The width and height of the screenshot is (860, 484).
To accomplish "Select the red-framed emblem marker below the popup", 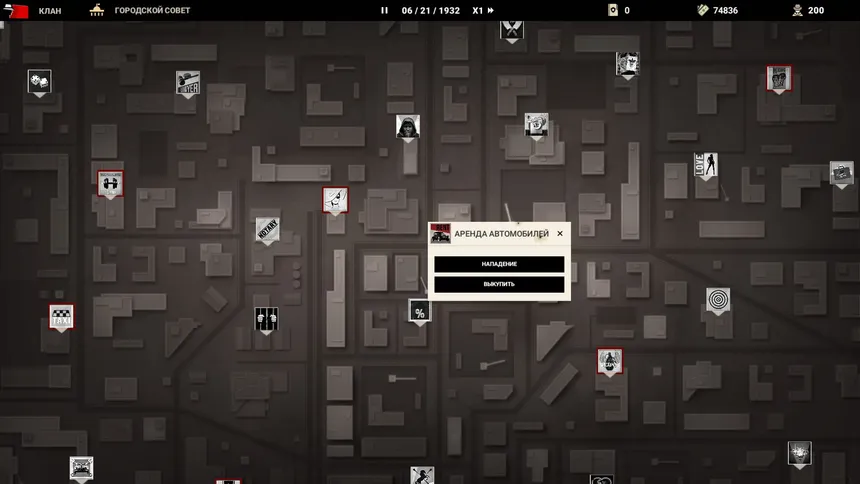I will pyautogui.click(x=609, y=362).
